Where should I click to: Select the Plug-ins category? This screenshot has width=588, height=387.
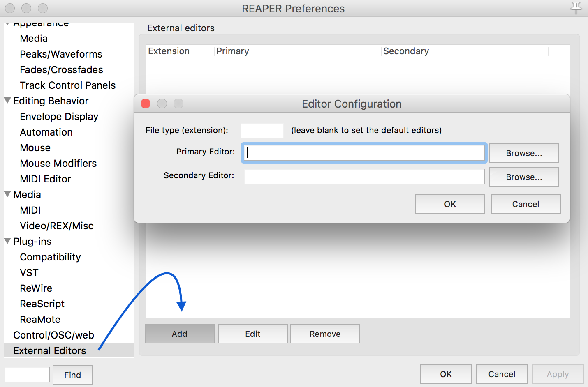pos(32,242)
